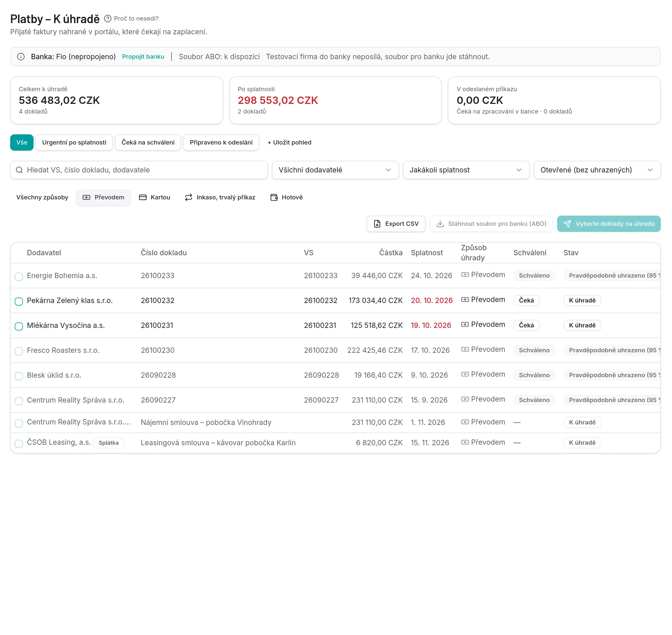Select the Pekárna Zelený klas checkbox
The image size is (672, 635).
point(19,301)
